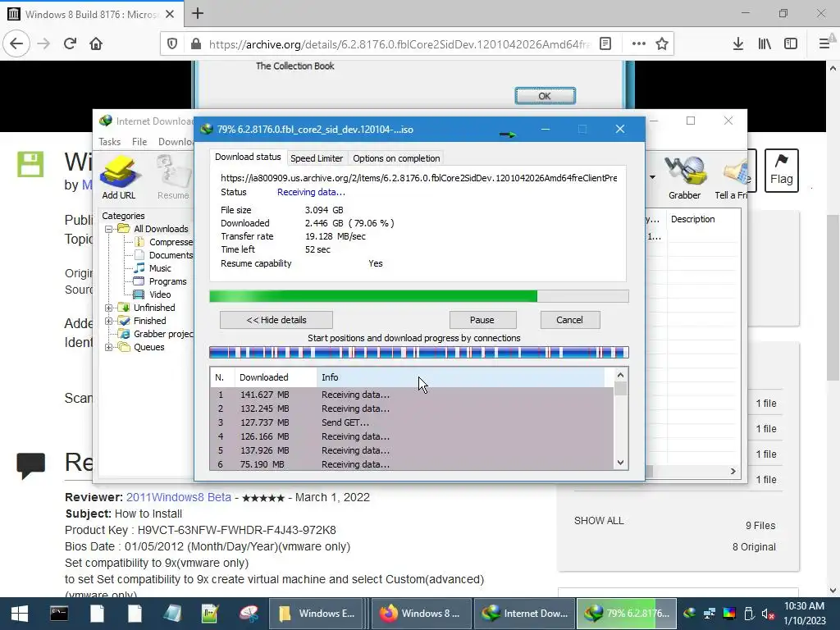Click the Hide details button
840x630 pixels.
point(276,320)
